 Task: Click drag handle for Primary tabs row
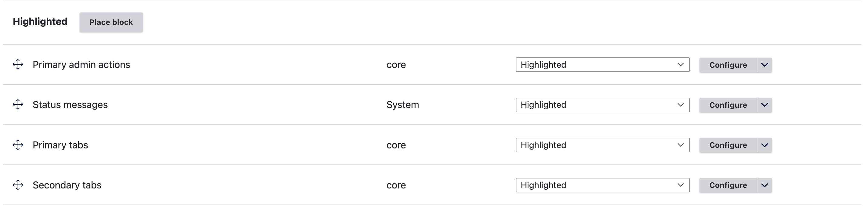coord(18,145)
